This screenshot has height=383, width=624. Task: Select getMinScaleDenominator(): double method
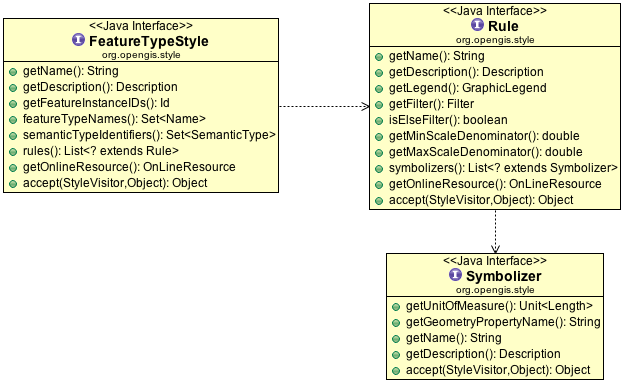pyautogui.click(x=484, y=136)
